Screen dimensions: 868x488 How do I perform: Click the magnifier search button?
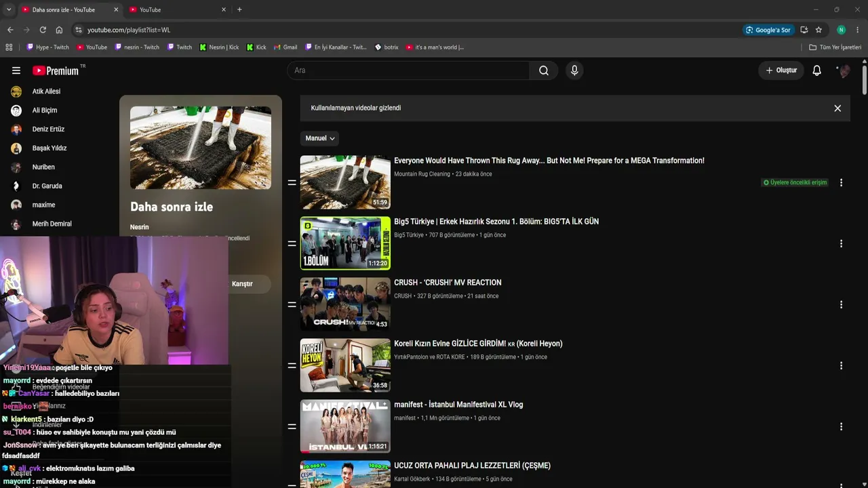click(x=544, y=70)
